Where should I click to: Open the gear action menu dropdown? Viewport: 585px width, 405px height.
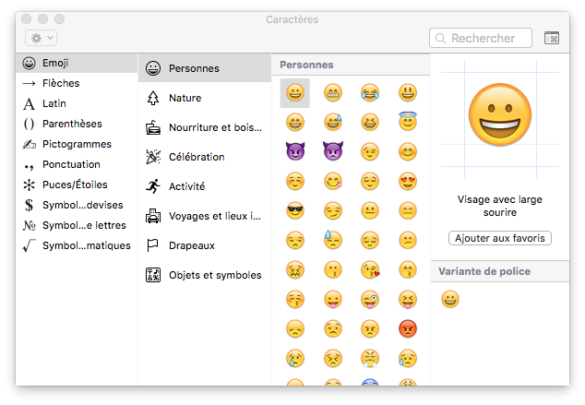(x=41, y=38)
